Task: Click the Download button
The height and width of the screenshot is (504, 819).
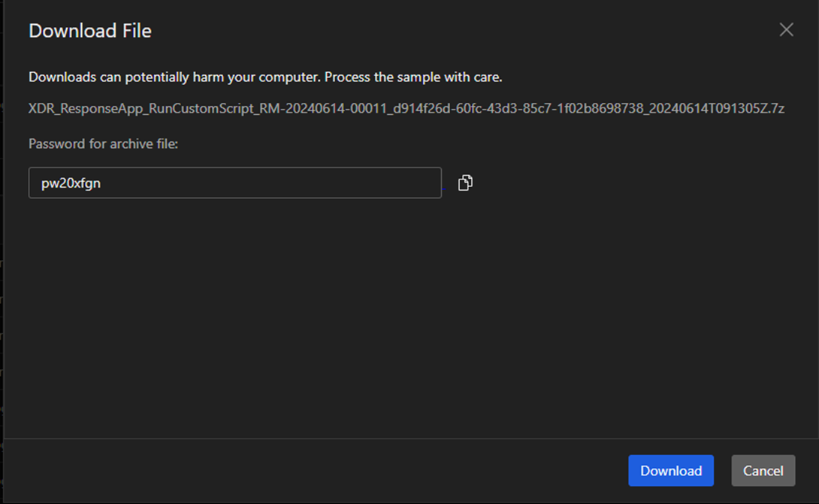Action: [670, 471]
